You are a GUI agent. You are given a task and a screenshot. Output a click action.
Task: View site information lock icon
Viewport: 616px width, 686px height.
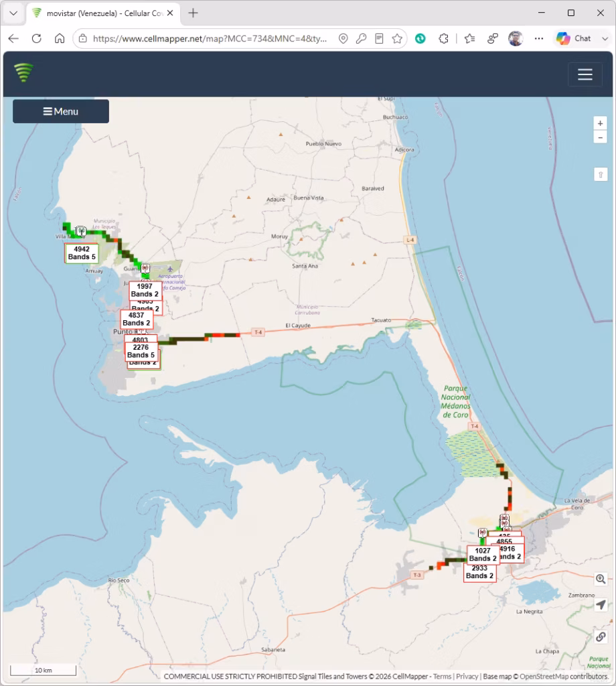click(x=82, y=38)
